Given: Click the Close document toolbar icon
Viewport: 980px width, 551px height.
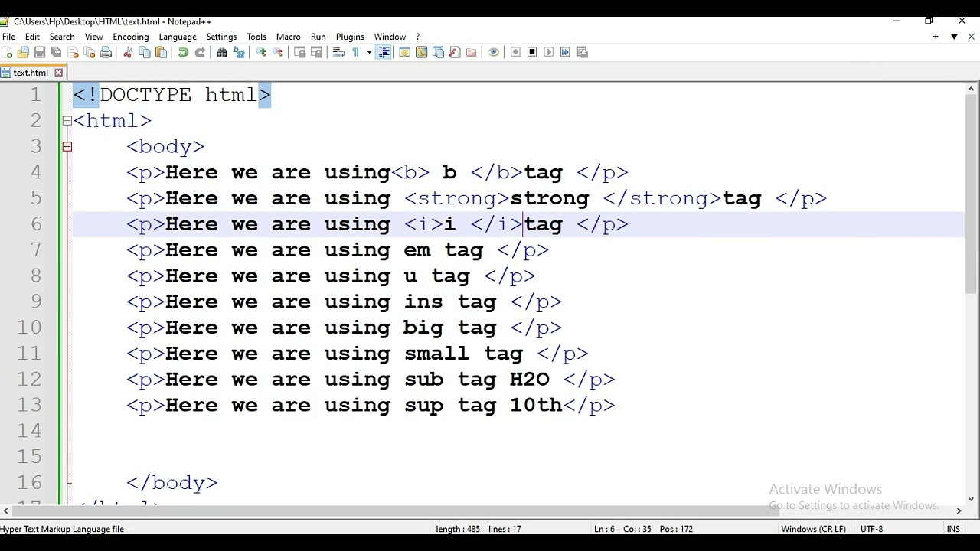Looking at the screenshot, I should 73,52.
